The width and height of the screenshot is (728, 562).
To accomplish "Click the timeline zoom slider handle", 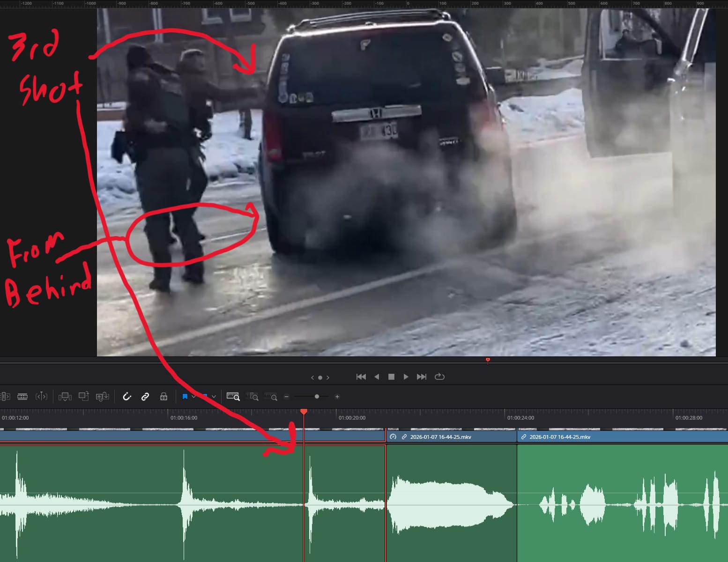I will 317,397.
